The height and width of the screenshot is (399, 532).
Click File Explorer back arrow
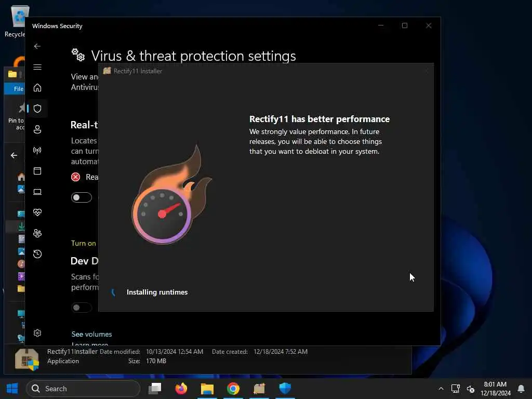click(x=14, y=155)
